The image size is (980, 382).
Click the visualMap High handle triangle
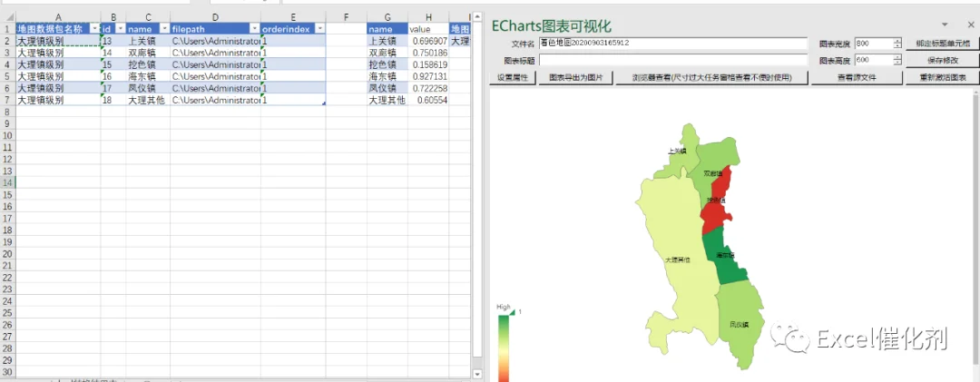[x=511, y=311]
